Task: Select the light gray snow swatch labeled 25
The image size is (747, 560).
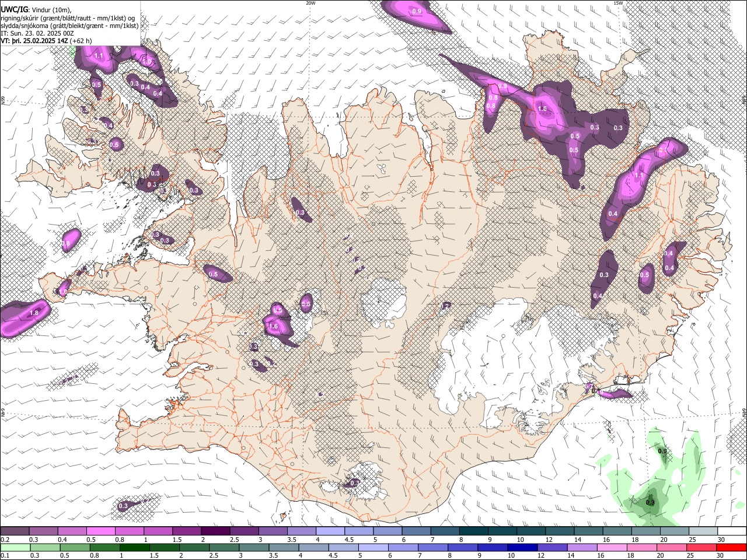Action: coord(703,531)
